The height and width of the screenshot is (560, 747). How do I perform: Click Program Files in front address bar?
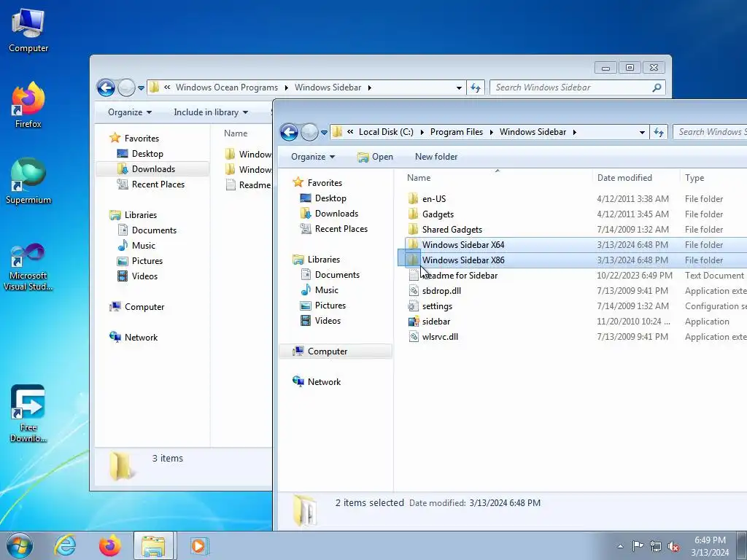(457, 132)
